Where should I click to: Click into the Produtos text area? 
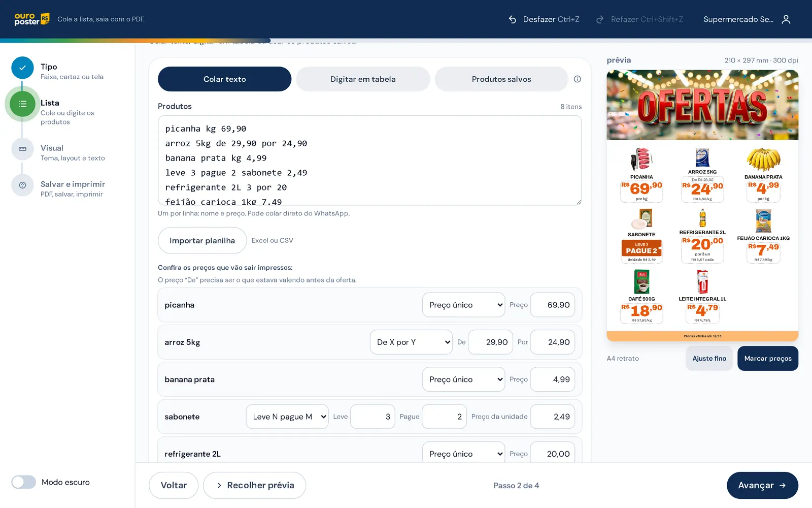point(370,161)
